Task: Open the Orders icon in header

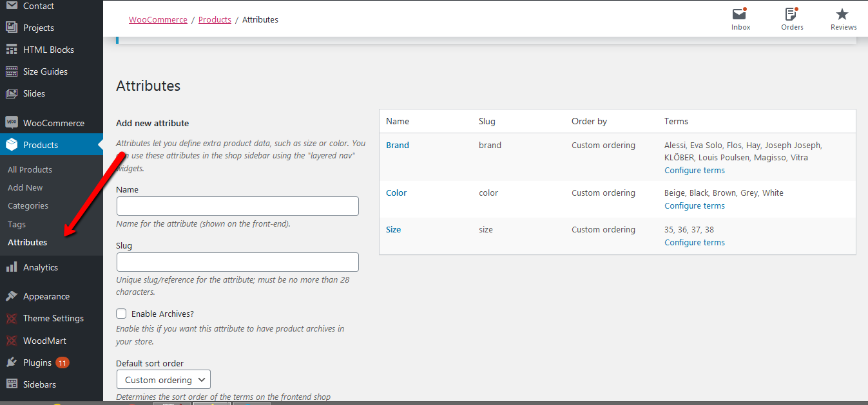Action: [x=791, y=14]
